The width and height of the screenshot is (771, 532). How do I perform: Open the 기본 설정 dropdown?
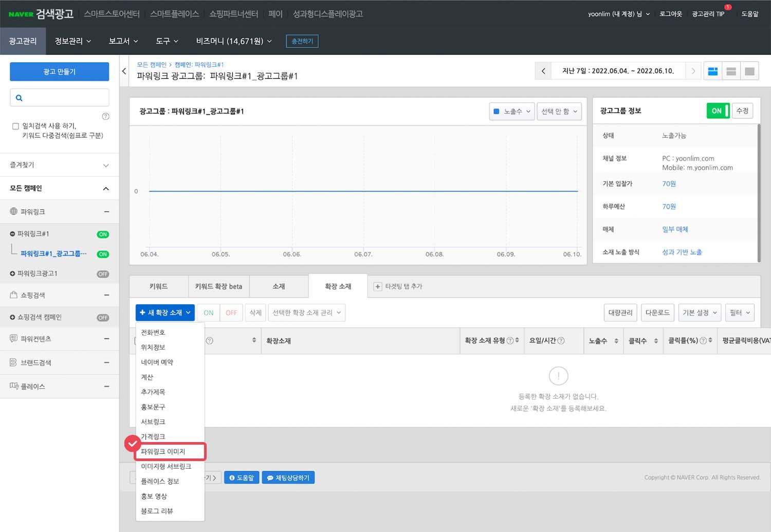pos(700,313)
